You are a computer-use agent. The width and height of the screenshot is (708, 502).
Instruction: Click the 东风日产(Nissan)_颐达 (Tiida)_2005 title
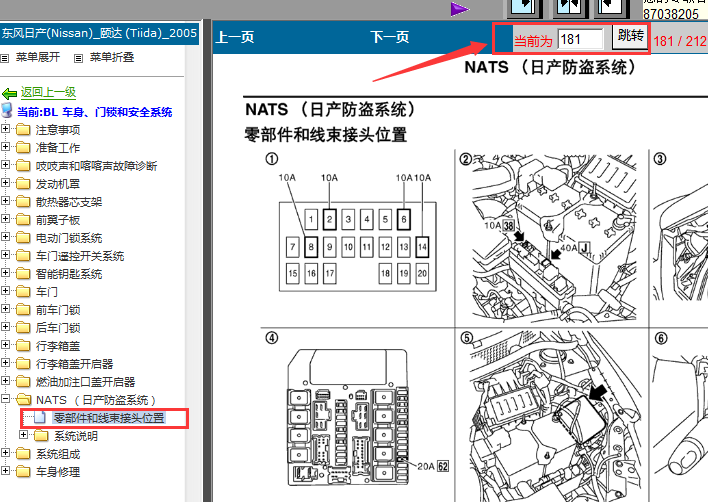[99, 33]
